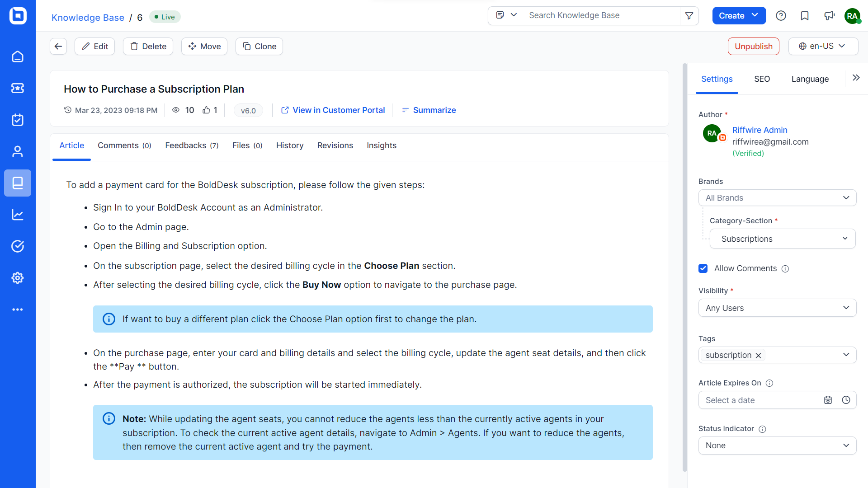Viewport: 868px width, 488px height.
Task: Open the Home dashboard icon in sidebar
Action: pos(18,57)
